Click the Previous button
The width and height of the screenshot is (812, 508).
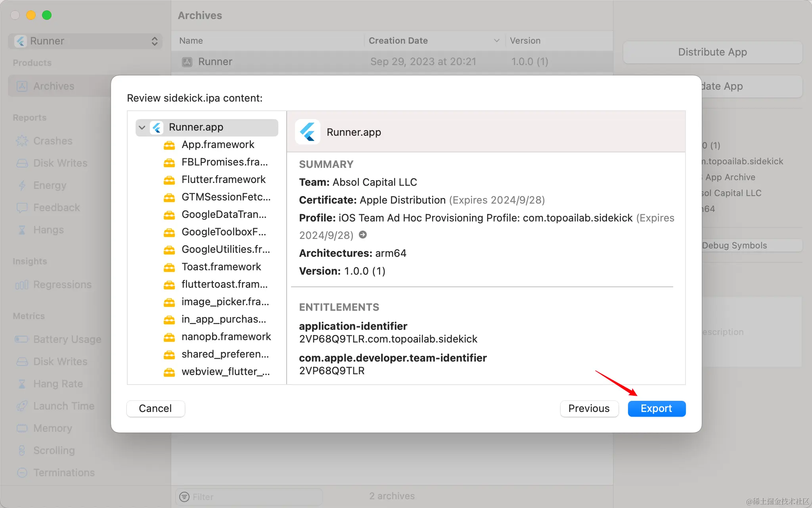click(x=589, y=408)
